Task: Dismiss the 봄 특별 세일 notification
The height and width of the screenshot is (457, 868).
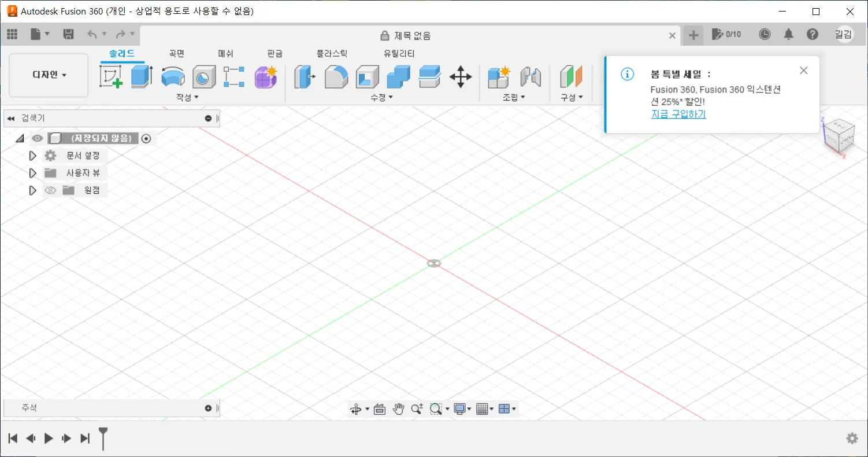Action: tap(803, 71)
